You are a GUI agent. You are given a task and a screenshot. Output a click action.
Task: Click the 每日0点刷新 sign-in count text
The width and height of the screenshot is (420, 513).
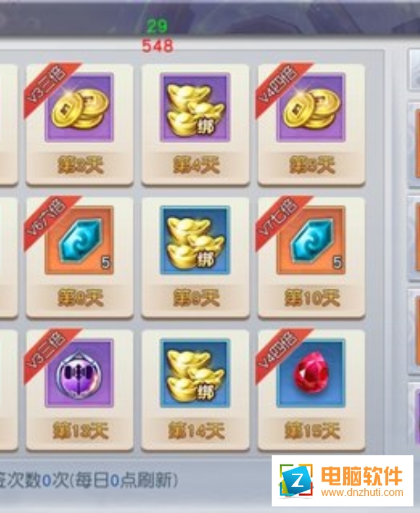127,481
